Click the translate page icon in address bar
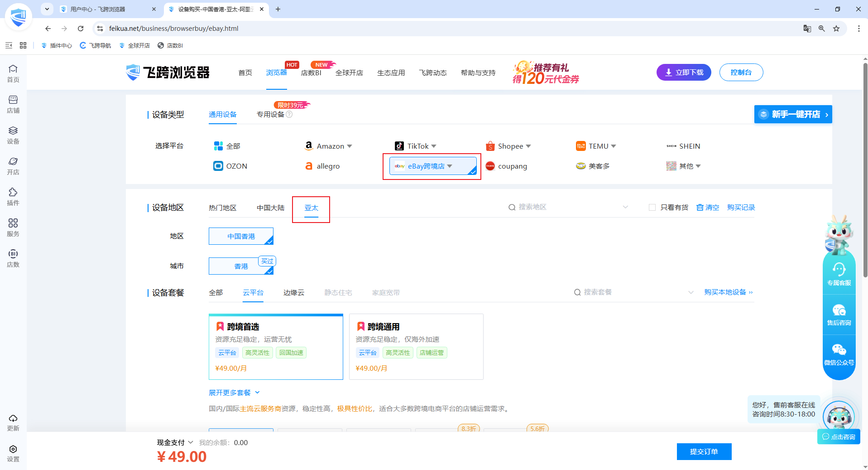Screen dimensions: 868x470 coord(807,29)
